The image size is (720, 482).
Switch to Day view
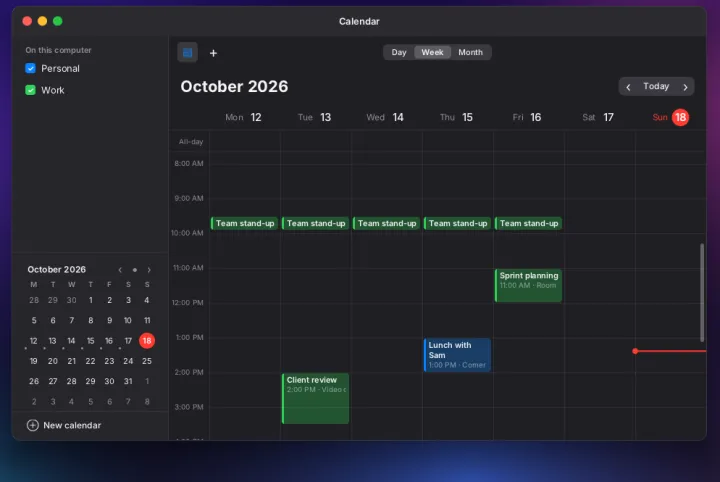399,52
